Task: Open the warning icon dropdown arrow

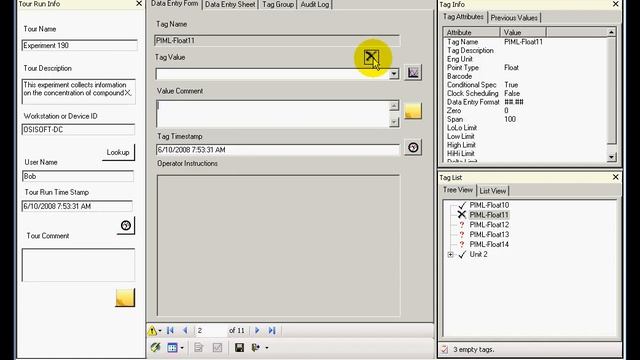Action: (160, 331)
